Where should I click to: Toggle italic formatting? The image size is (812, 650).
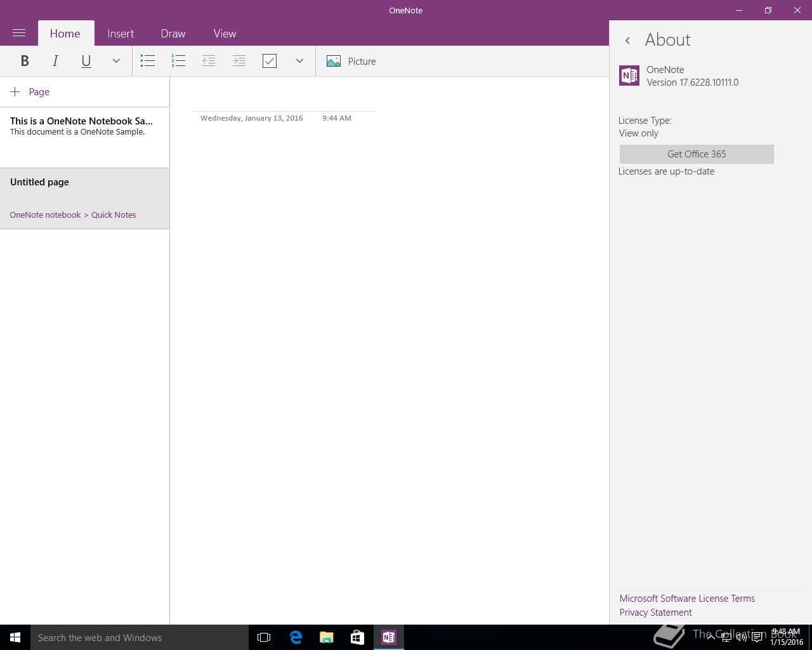(55, 61)
